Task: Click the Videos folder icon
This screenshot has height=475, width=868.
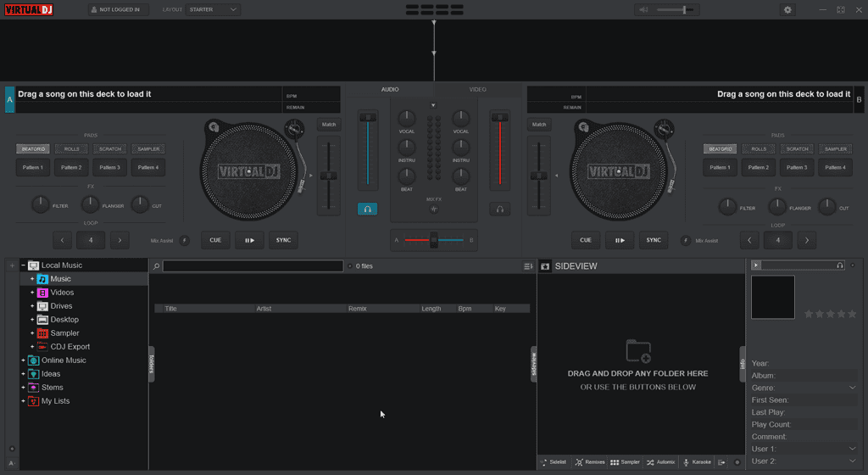Action: click(42, 293)
